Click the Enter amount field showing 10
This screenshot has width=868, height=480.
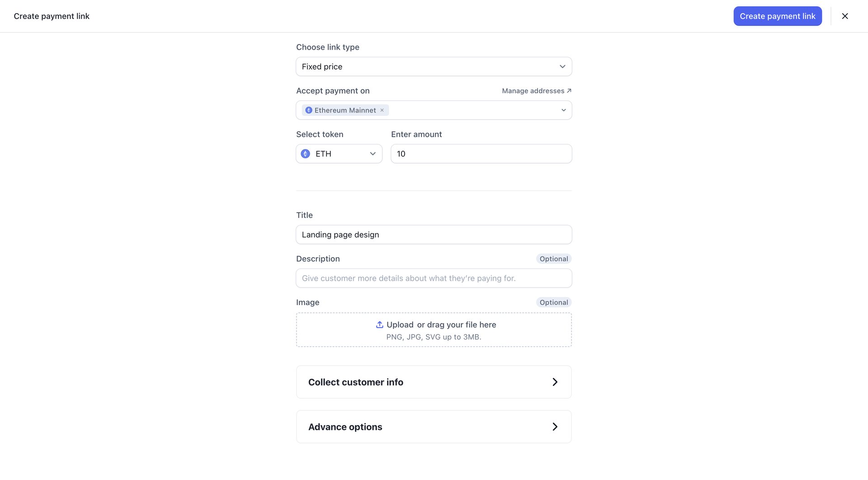click(481, 154)
